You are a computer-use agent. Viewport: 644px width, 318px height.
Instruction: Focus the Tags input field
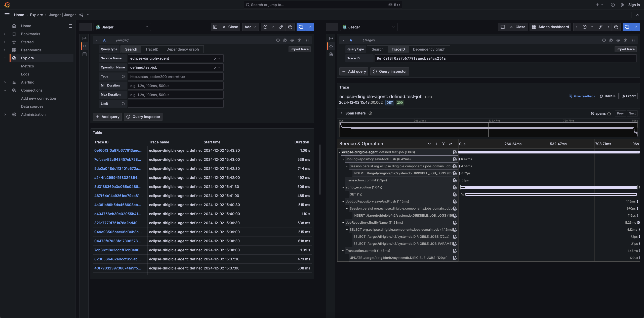pyautogui.click(x=176, y=76)
